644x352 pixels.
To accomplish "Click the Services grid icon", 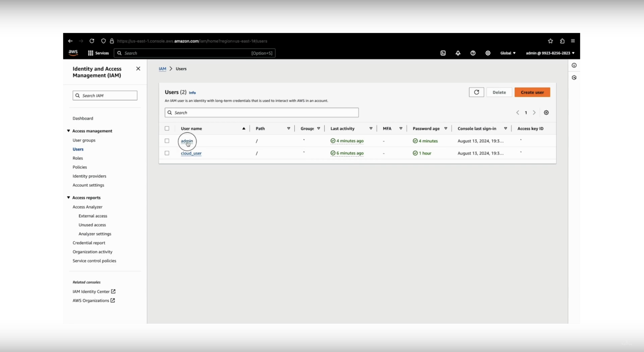I will pos(90,53).
